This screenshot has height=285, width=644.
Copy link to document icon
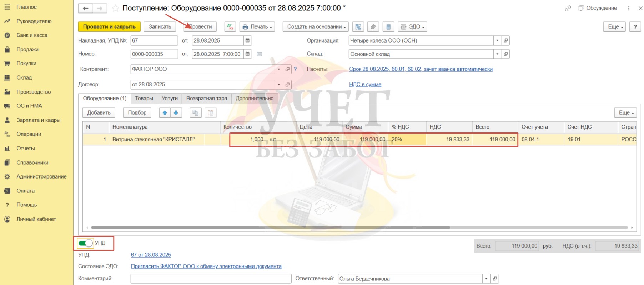point(568,8)
